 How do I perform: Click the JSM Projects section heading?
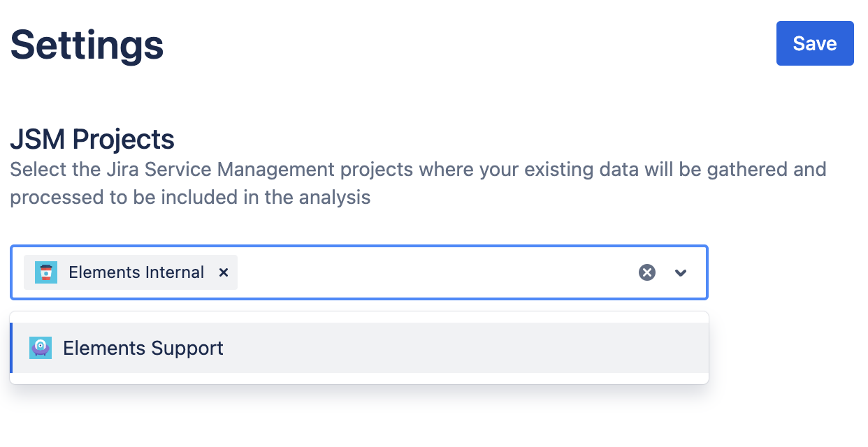point(92,140)
